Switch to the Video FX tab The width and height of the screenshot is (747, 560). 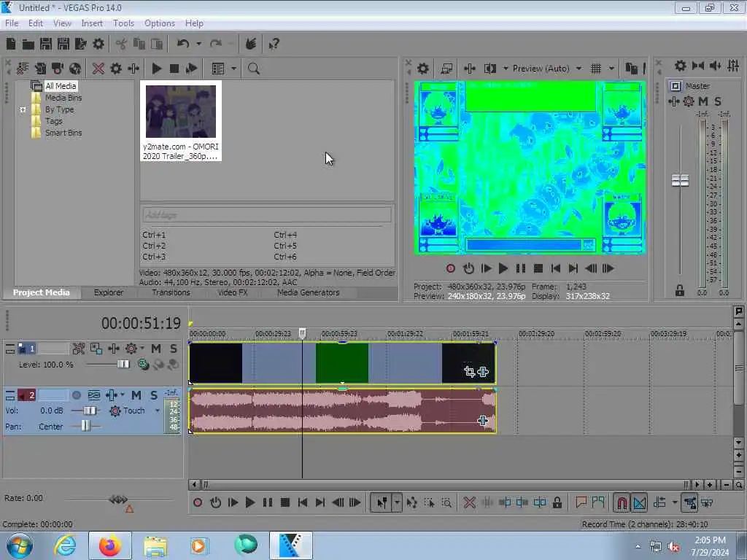[233, 292]
